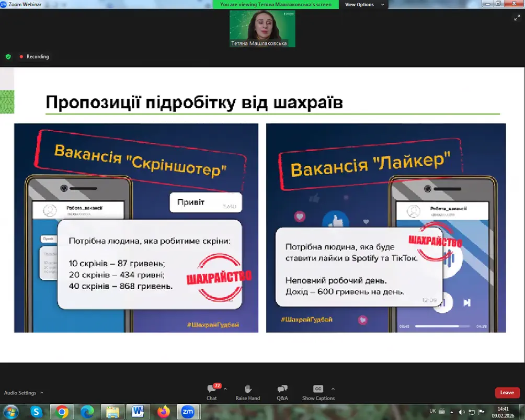Enter full screen with the expand icon
525x420 pixels.
pos(517,17)
